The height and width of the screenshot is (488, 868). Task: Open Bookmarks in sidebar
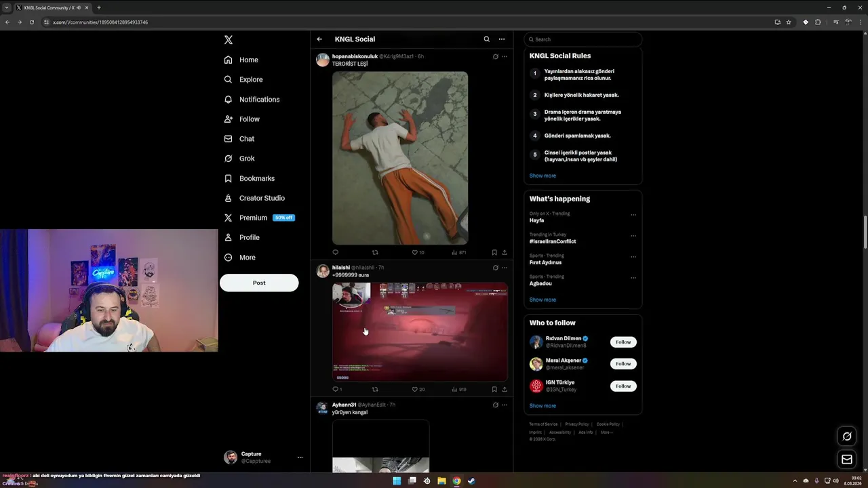(249, 178)
